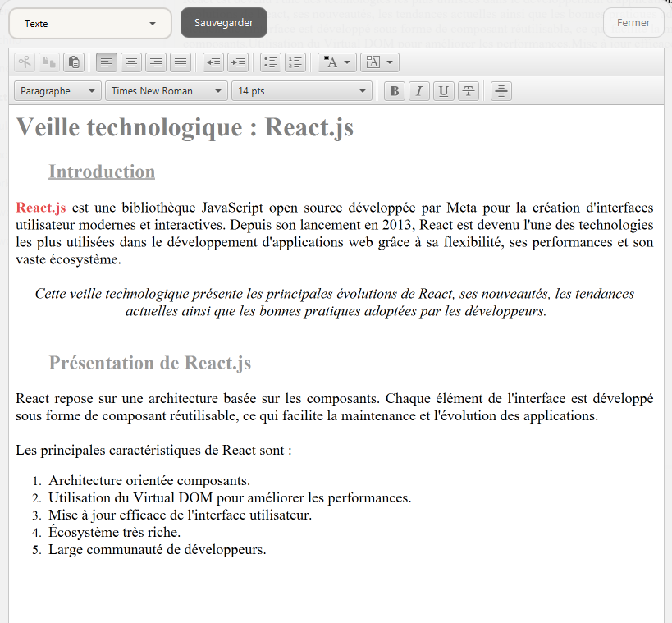Toggle left text alignment

click(107, 62)
